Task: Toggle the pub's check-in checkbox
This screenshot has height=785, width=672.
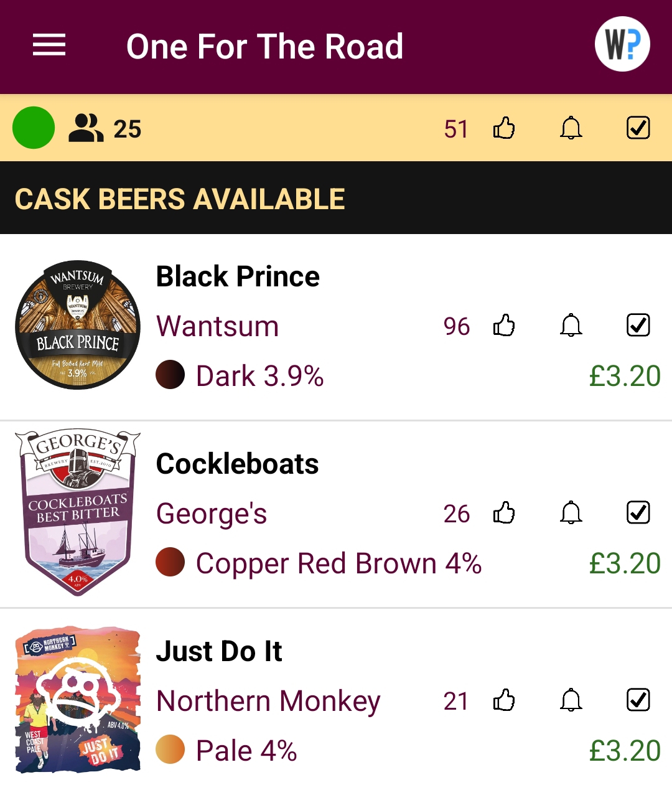Action: tap(638, 128)
